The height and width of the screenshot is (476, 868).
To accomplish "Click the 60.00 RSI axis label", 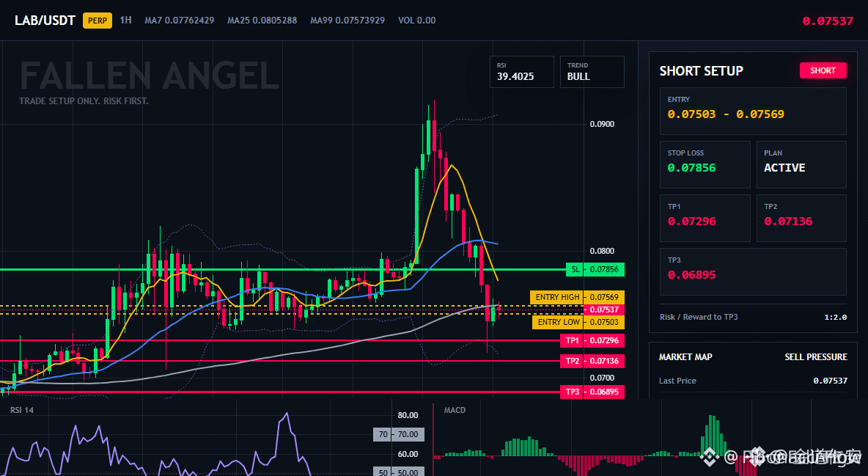I will [x=408, y=454].
